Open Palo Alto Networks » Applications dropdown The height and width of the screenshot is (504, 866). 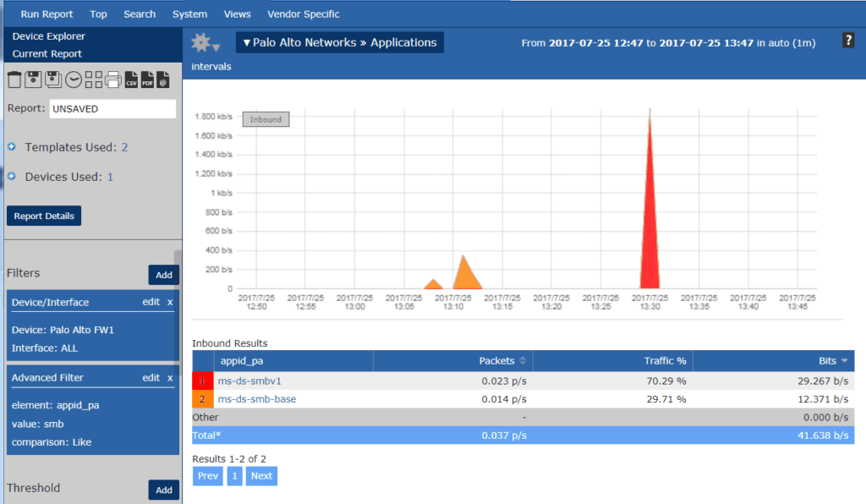(340, 42)
